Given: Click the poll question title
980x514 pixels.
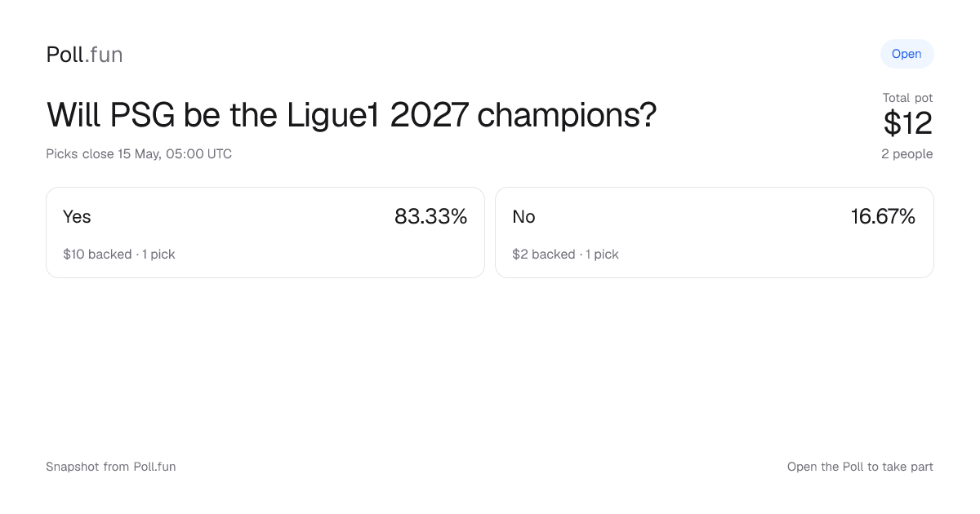Looking at the screenshot, I should tap(352, 116).
